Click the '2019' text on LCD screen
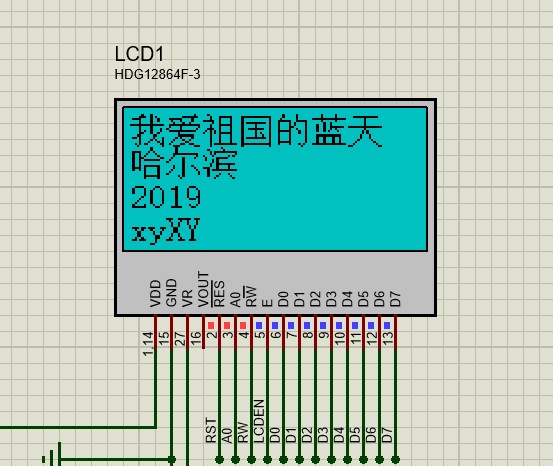The height and width of the screenshot is (466, 553). point(166,197)
